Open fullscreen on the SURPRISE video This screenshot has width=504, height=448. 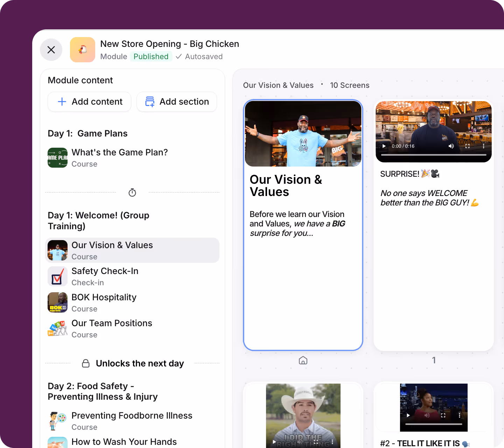(x=468, y=146)
